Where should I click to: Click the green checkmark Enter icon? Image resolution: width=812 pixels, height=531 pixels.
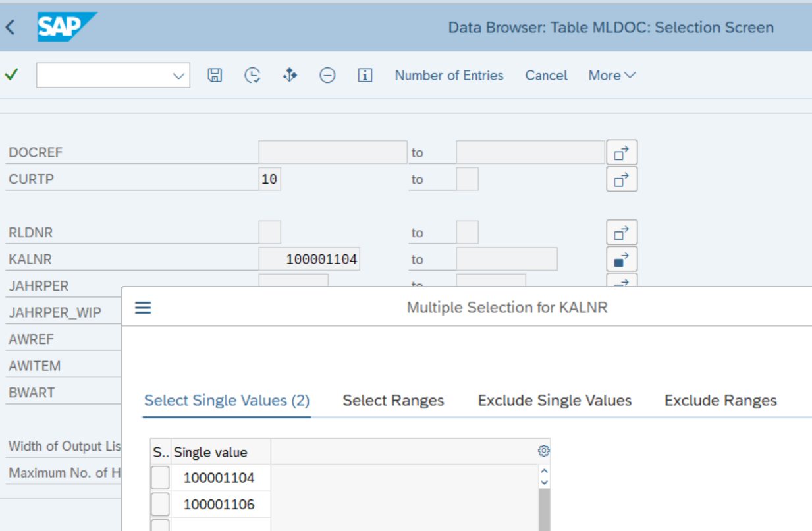11,75
